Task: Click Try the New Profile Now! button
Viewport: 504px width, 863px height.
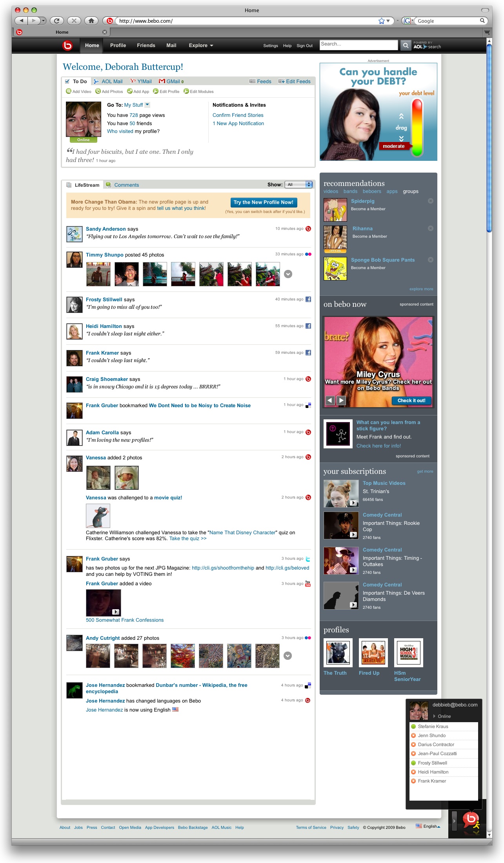Action: (264, 202)
